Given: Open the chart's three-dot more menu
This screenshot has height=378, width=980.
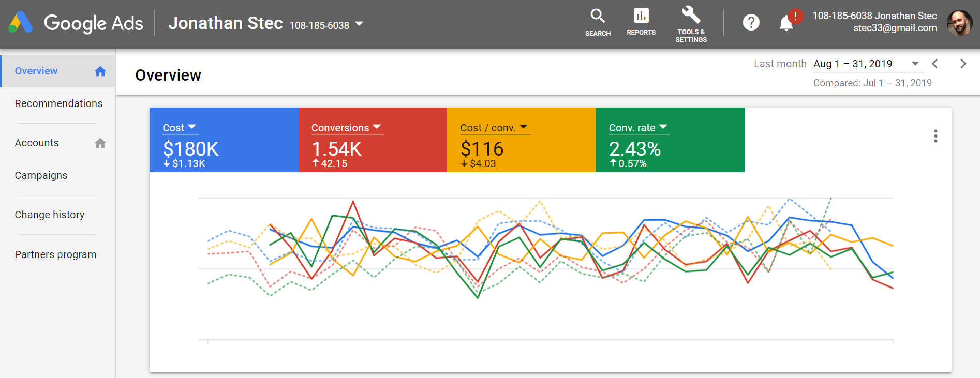Looking at the screenshot, I should [x=935, y=136].
